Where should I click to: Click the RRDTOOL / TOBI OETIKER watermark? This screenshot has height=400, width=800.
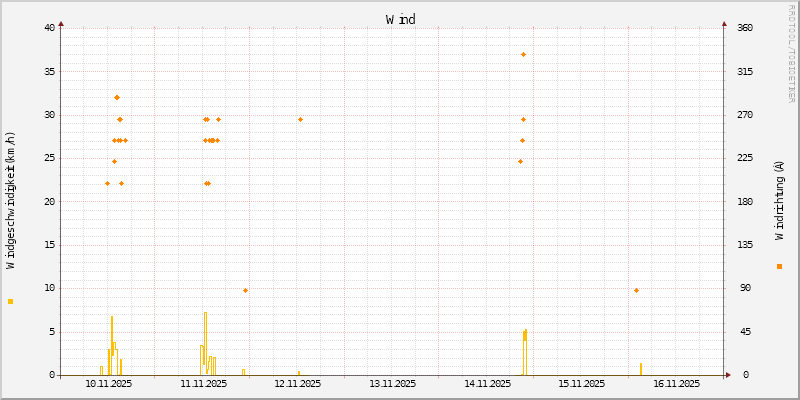792,52
